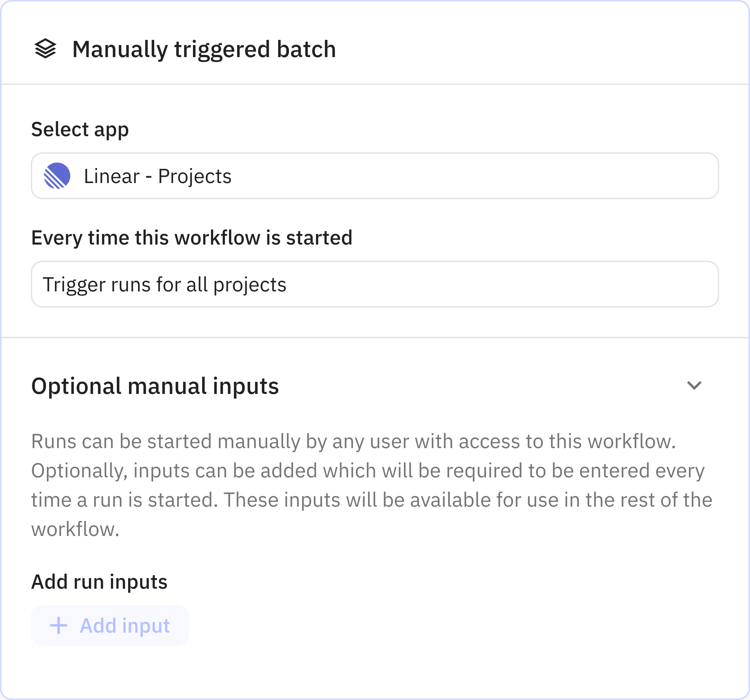
Task: Click the word 'batch' in the header
Action: pyautogui.click(x=306, y=49)
